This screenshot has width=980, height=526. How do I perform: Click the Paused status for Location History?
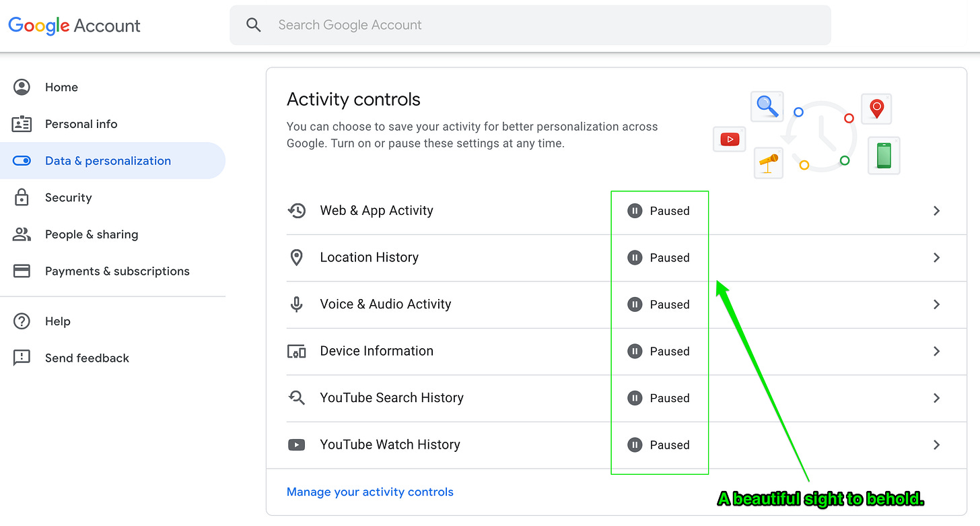[x=659, y=257]
